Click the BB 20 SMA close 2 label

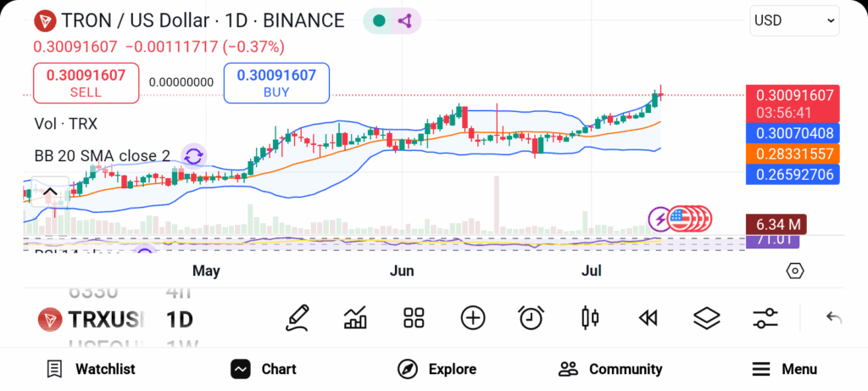(x=102, y=156)
